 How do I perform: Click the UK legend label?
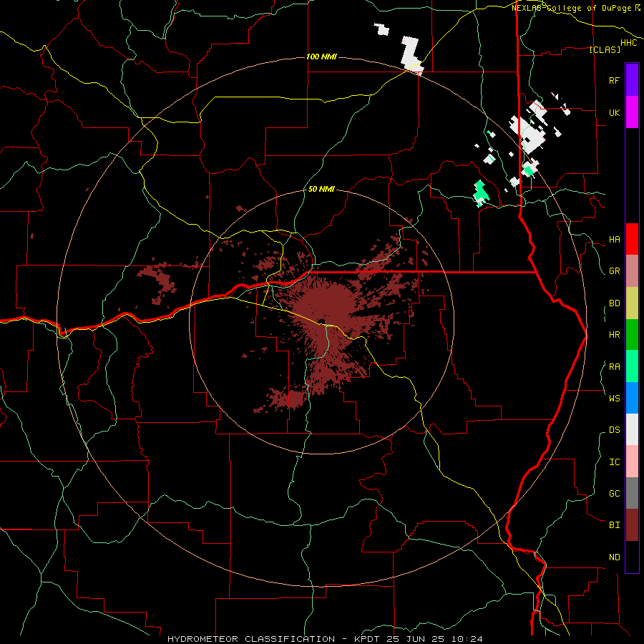click(614, 112)
